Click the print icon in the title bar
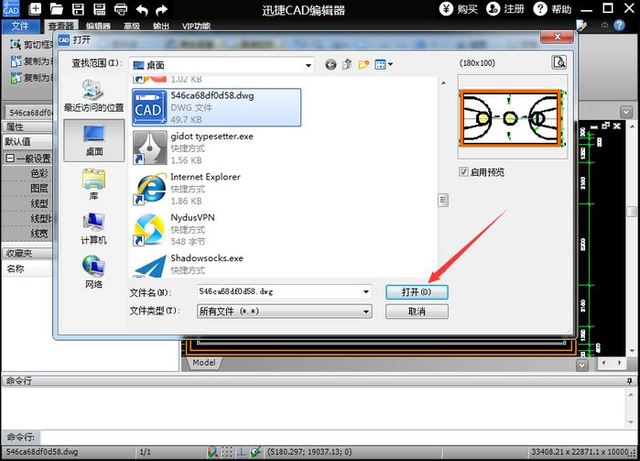 pyautogui.click(x=121, y=9)
